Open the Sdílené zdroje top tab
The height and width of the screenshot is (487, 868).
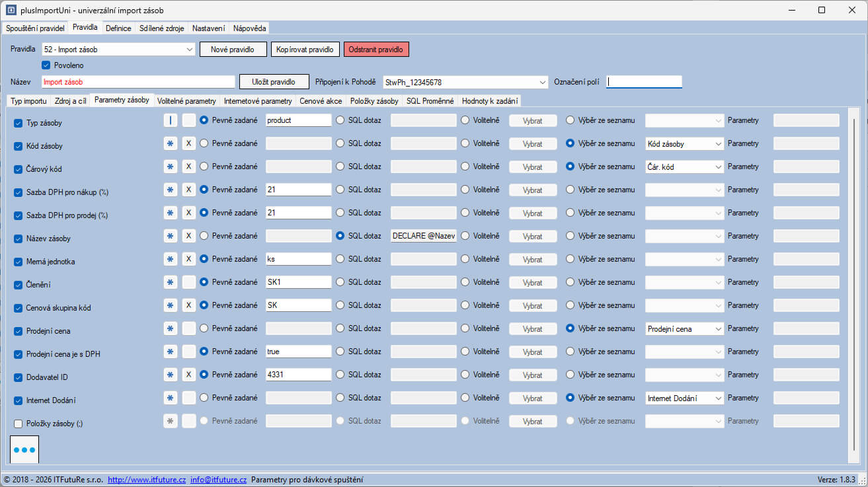tap(161, 28)
